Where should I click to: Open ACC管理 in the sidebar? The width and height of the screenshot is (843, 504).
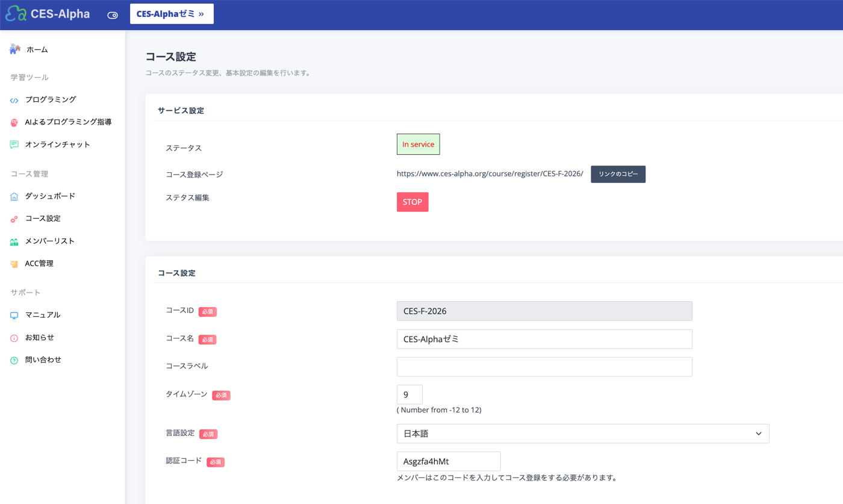(x=39, y=263)
